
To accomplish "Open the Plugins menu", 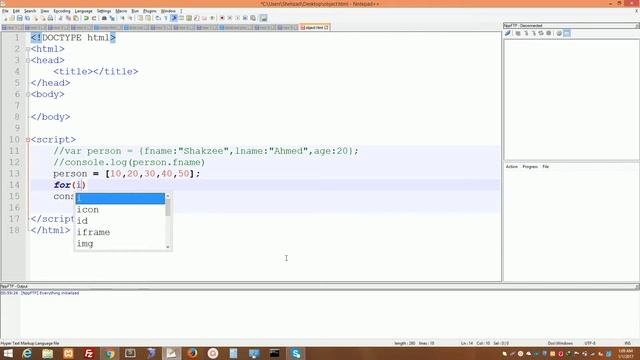I will pyautogui.click(x=150, y=11).
